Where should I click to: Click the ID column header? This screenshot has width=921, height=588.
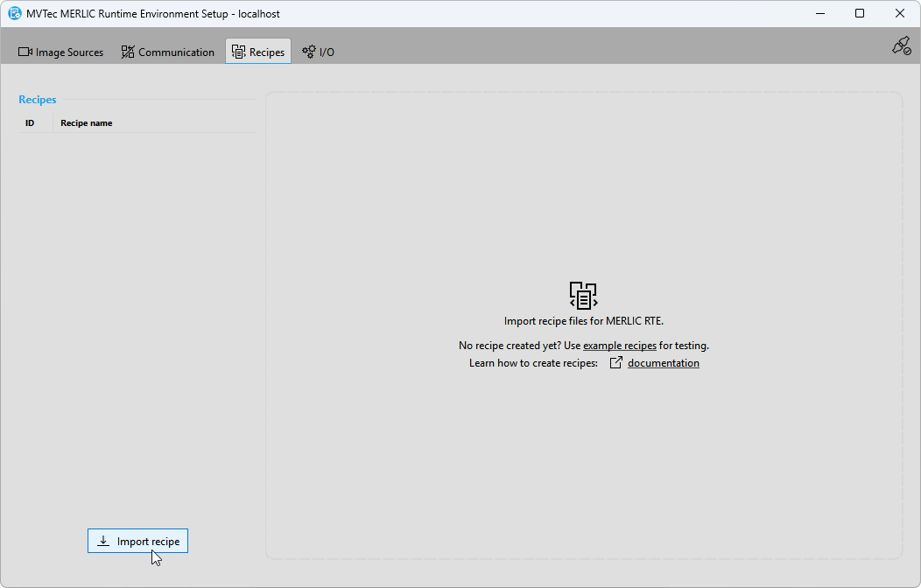click(30, 123)
